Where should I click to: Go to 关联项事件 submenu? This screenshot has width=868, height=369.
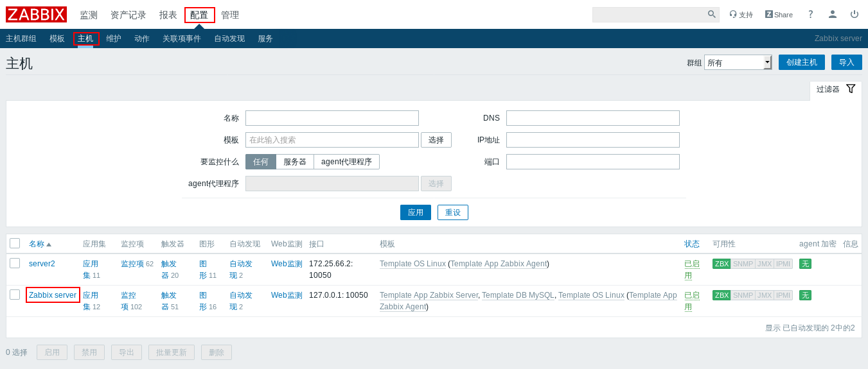182,39
